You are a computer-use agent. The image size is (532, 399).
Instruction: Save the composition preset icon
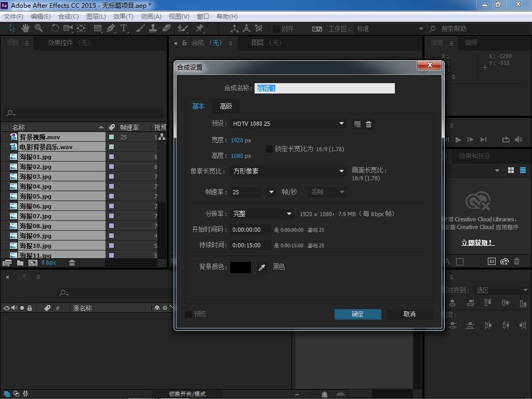[x=357, y=124]
